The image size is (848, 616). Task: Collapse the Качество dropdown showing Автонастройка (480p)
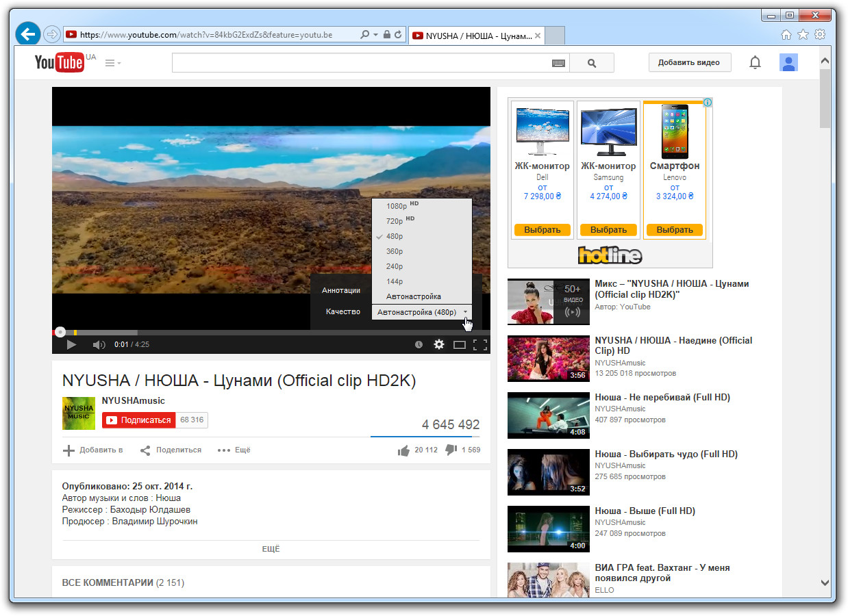[422, 312]
